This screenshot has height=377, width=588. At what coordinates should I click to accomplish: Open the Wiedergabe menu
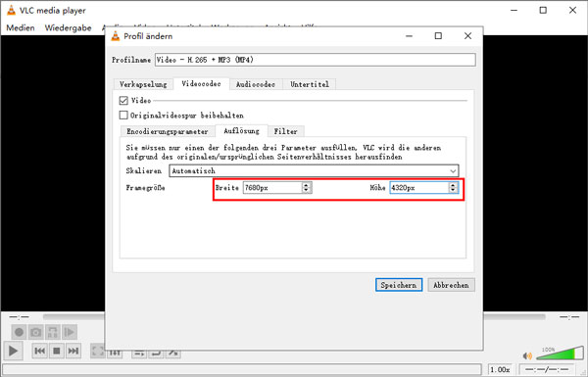point(68,27)
